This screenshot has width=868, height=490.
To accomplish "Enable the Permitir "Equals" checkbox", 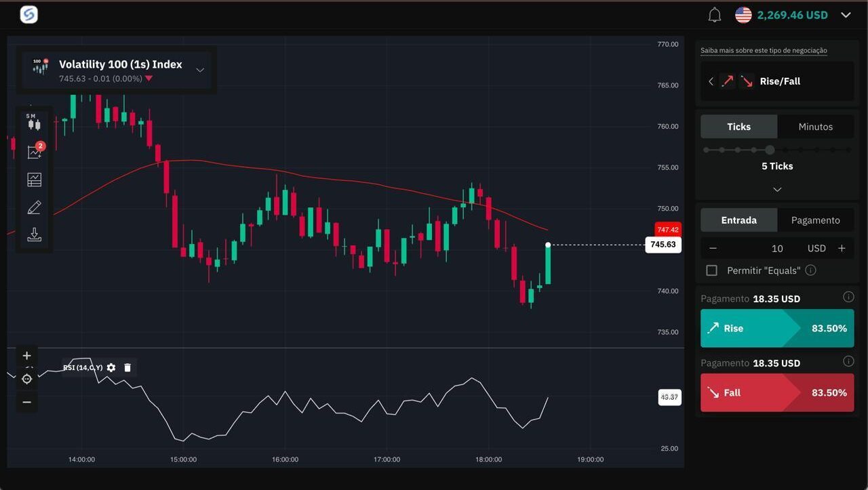I will [711, 270].
